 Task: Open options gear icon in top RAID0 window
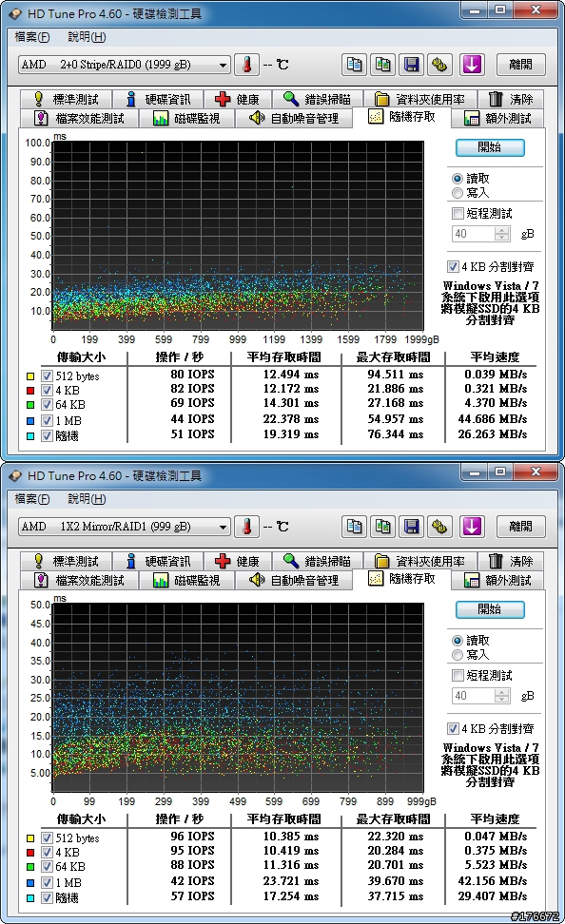coord(439,65)
